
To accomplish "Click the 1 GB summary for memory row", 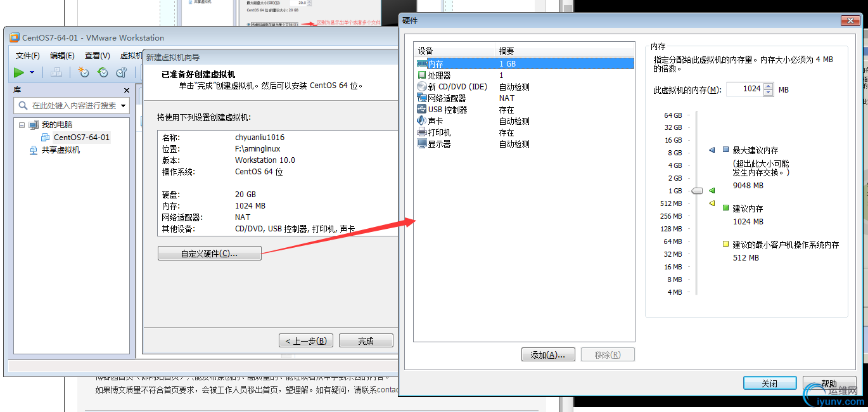I will coord(507,64).
